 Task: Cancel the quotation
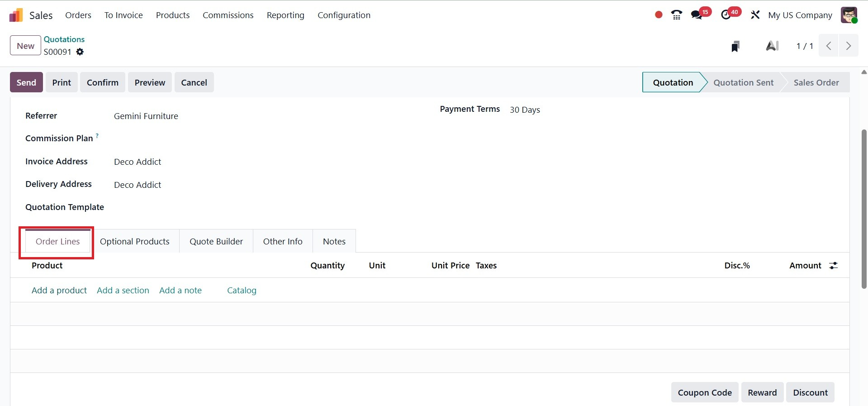click(x=194, y=82)
